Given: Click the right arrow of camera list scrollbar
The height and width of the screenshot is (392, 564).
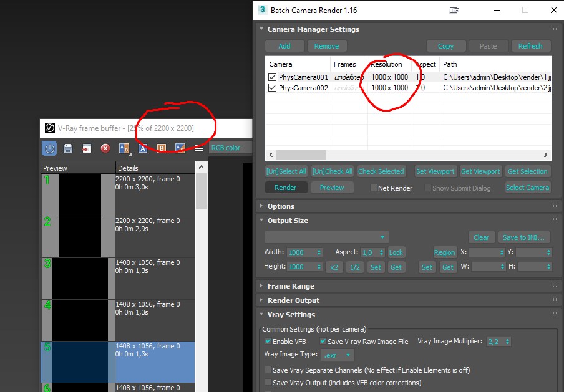Looking at the screenshot, I should (x=546, y=155).
